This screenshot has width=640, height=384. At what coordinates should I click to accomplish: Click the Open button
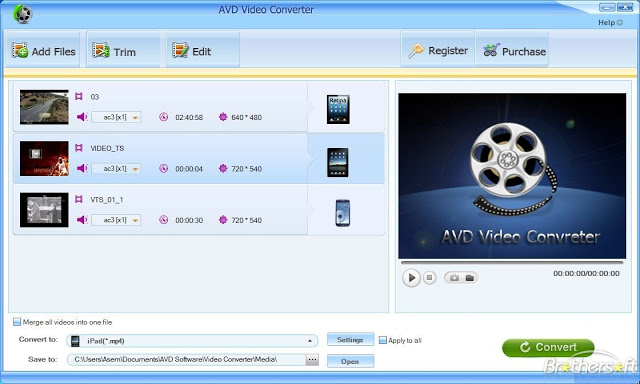click(x=350, y=361)
